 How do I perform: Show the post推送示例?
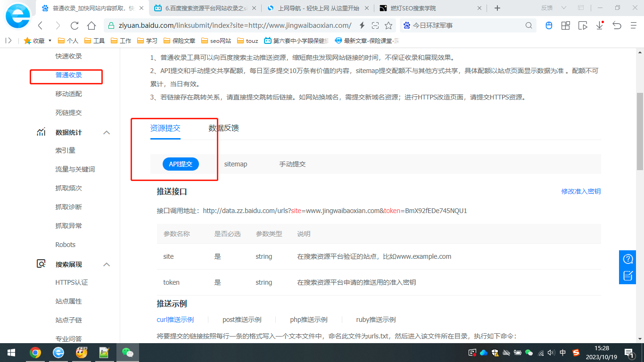click(x=242, y=320)
